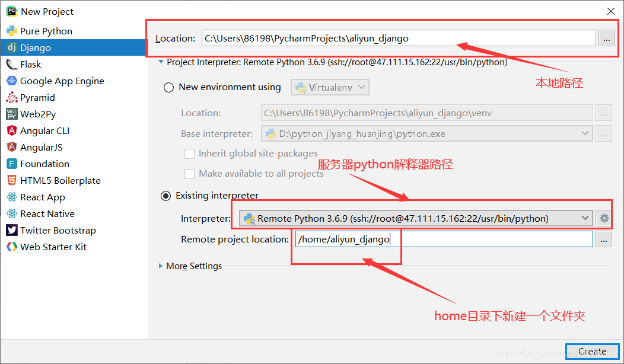Select Existing interpreter radio button
The height and width of the screenshot is (364, 624).
165,196
